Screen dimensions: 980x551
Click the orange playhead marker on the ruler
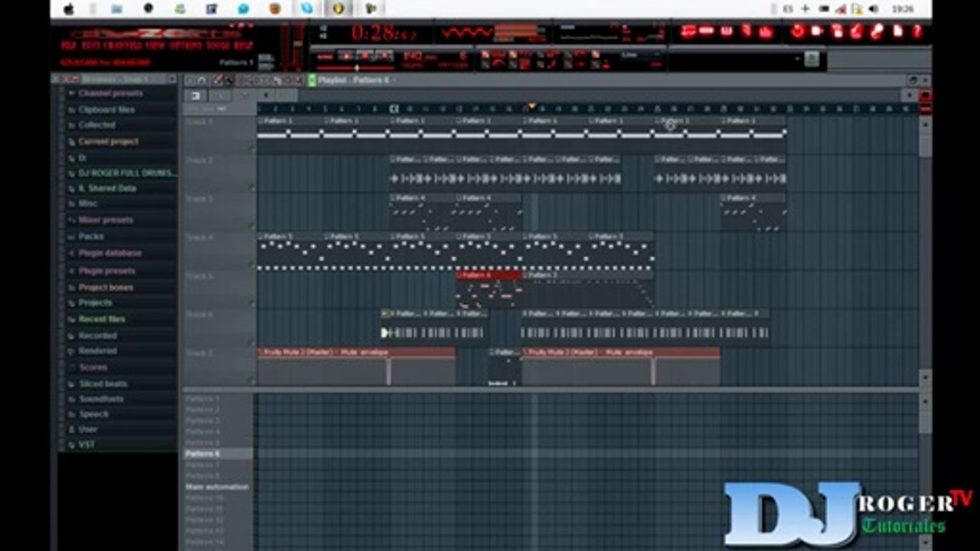[x=532, y=106]
